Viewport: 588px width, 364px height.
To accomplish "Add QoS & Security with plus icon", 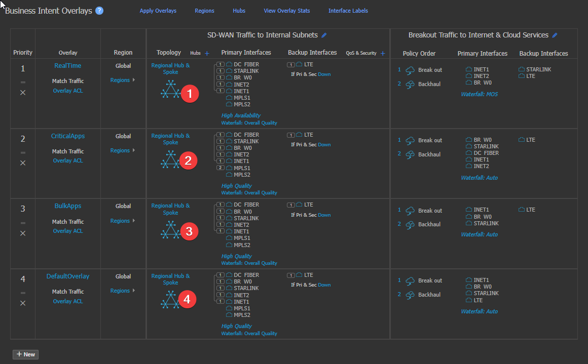I will click(x=383, y=53).
